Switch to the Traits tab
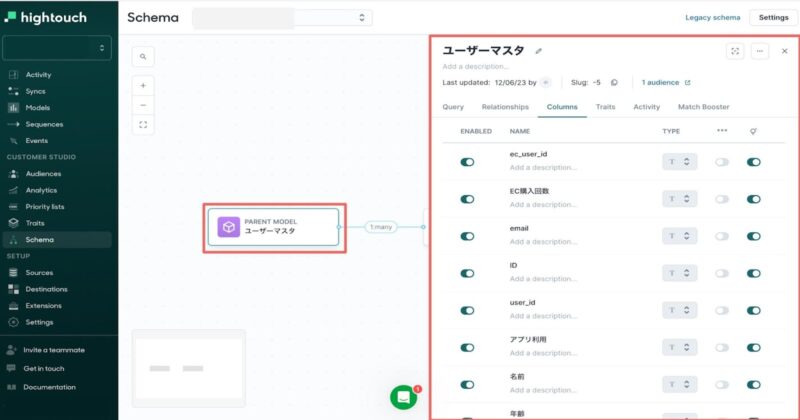This screenshot has height=420, width=800. point(605,107)
